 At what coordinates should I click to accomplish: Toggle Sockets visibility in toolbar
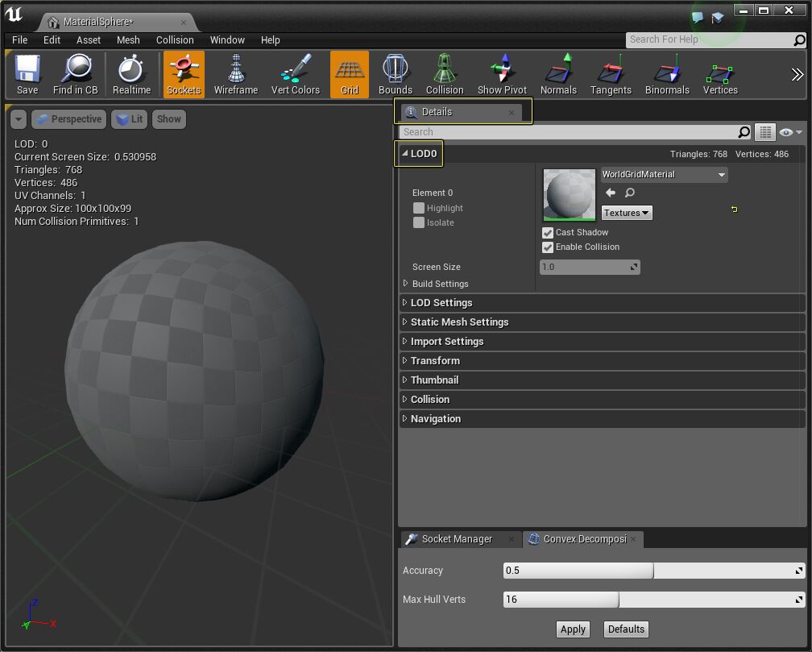(x=183, y=73)
